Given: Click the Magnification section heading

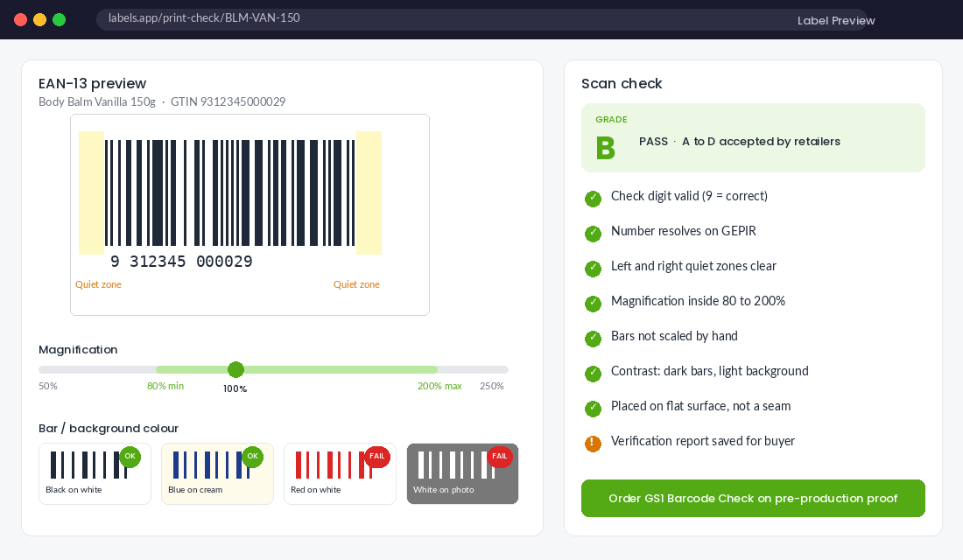Looking at the screenshot, I should 78,350.
